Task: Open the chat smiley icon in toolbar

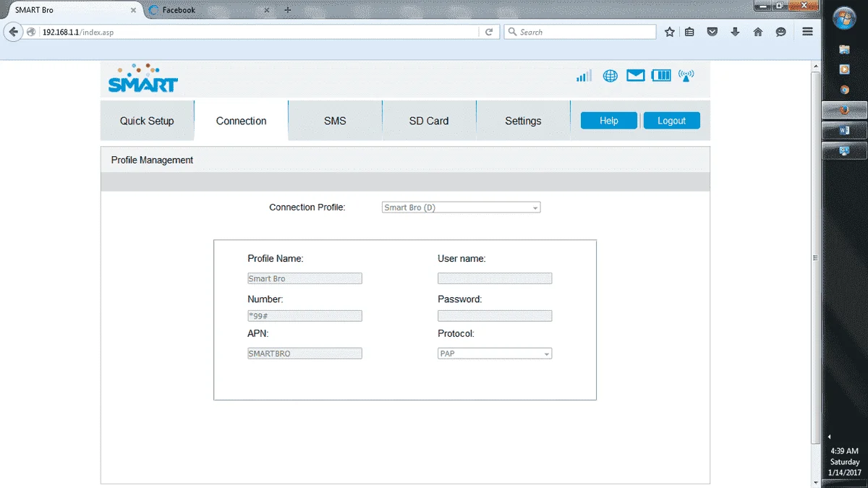Action: click(780, 32)
